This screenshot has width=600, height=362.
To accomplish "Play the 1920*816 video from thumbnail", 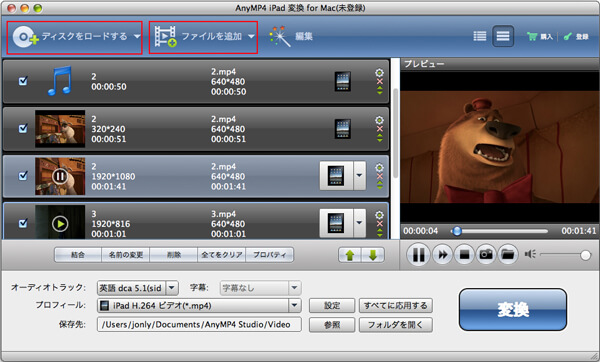I will tap(60, 224).
